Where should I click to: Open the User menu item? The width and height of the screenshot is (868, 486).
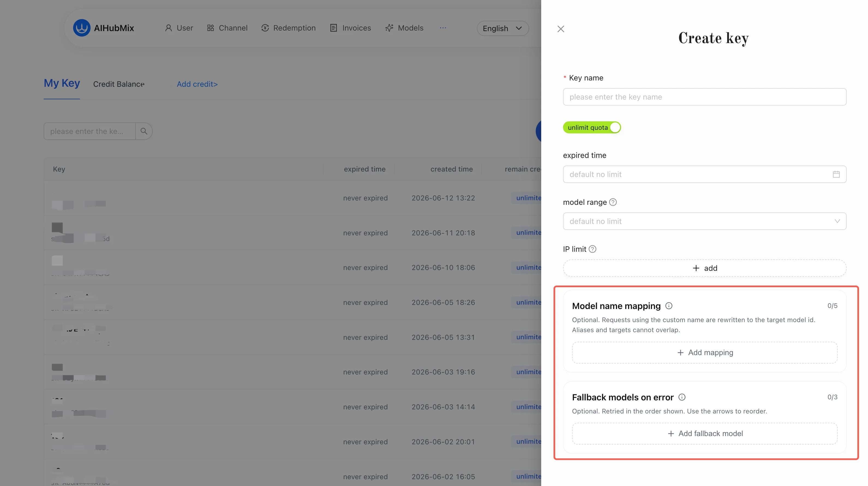pos(179,28)
